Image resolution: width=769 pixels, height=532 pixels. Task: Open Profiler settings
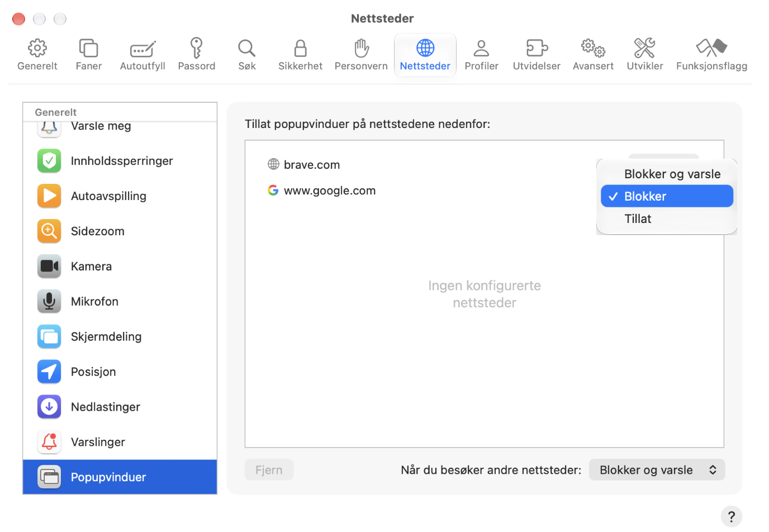click(x=482, y=55)
